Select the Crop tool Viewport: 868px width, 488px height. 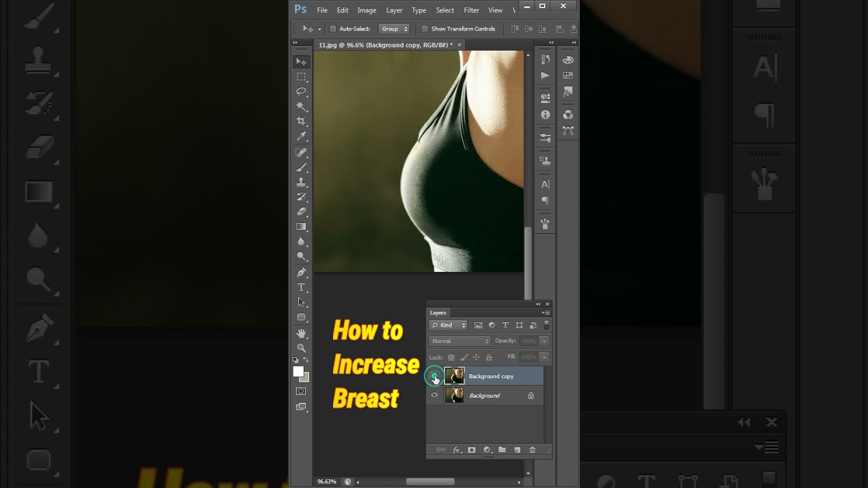coord(302,121)
